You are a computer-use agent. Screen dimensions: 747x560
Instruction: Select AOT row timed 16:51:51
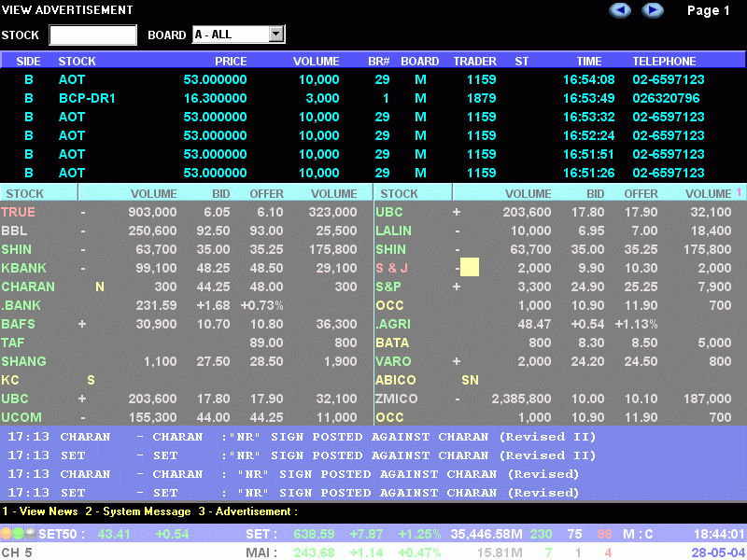[373, 154]
